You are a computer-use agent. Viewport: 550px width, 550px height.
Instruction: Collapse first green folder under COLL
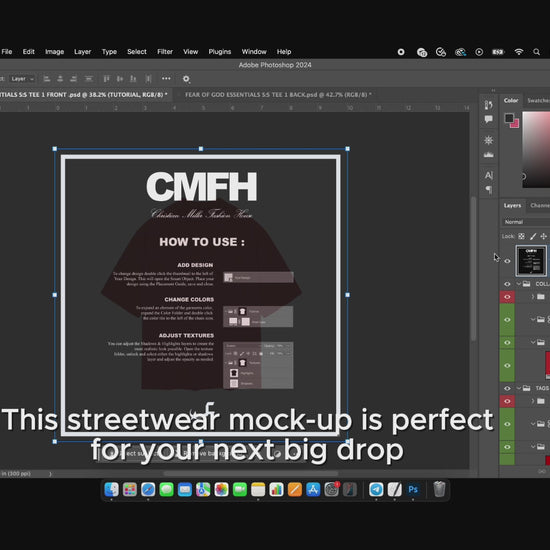coord(532,320)
